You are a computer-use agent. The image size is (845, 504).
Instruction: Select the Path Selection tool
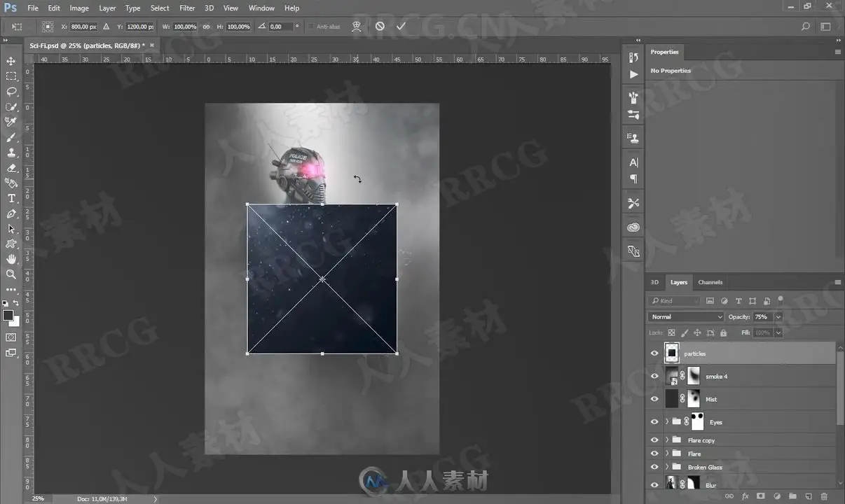point(11,229)
